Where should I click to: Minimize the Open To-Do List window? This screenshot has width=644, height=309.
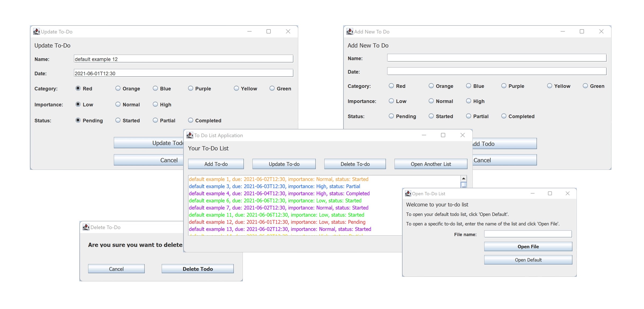point(532,193)
